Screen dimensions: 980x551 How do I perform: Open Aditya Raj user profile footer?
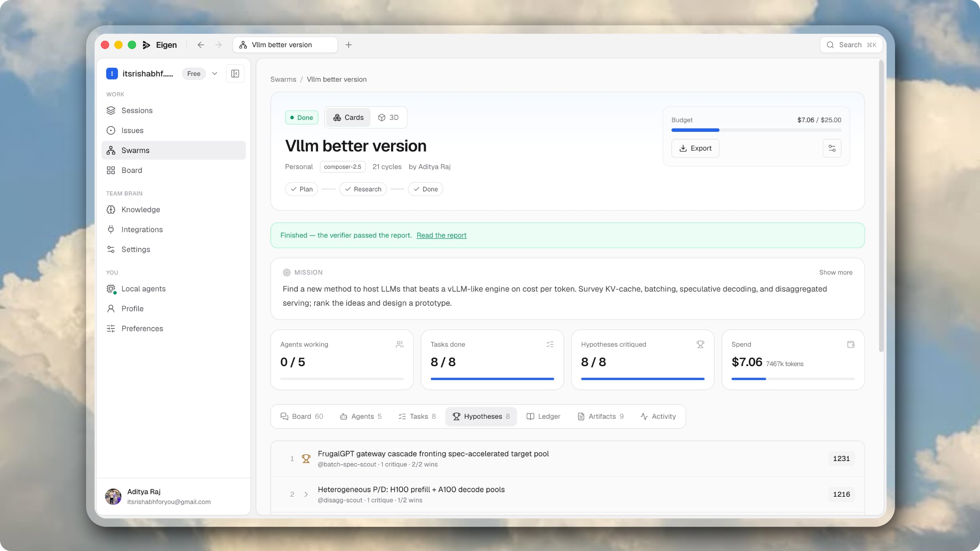(174, 496)
